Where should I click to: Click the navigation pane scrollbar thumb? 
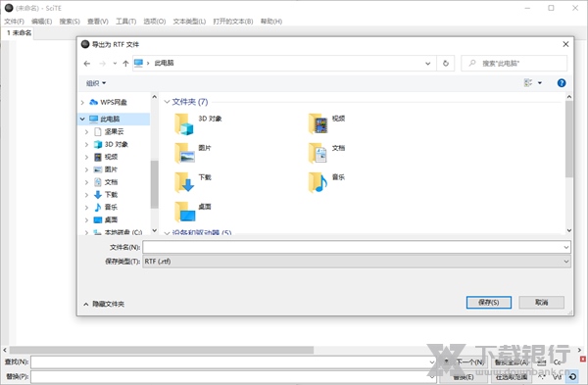[154, 184]
